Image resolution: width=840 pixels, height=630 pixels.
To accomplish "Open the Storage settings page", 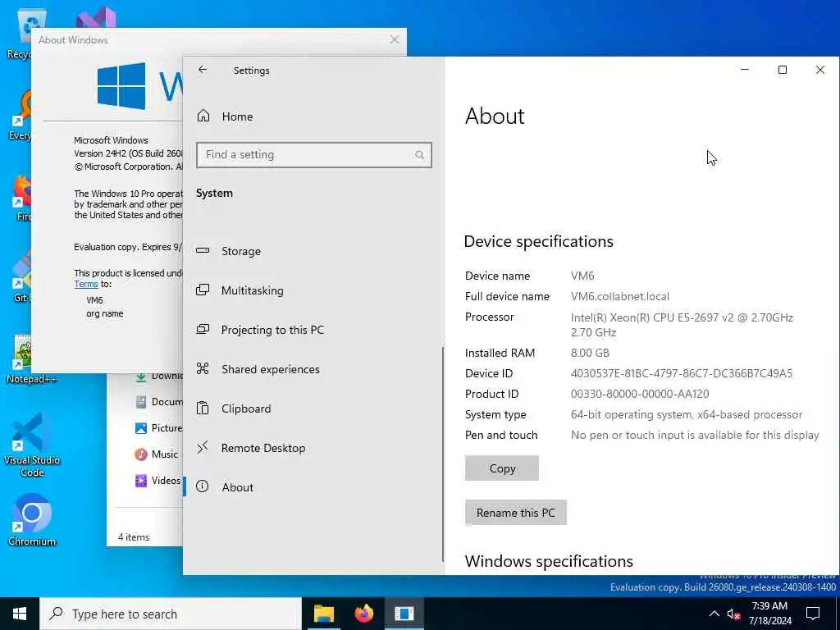I will [x=313, y=251].
